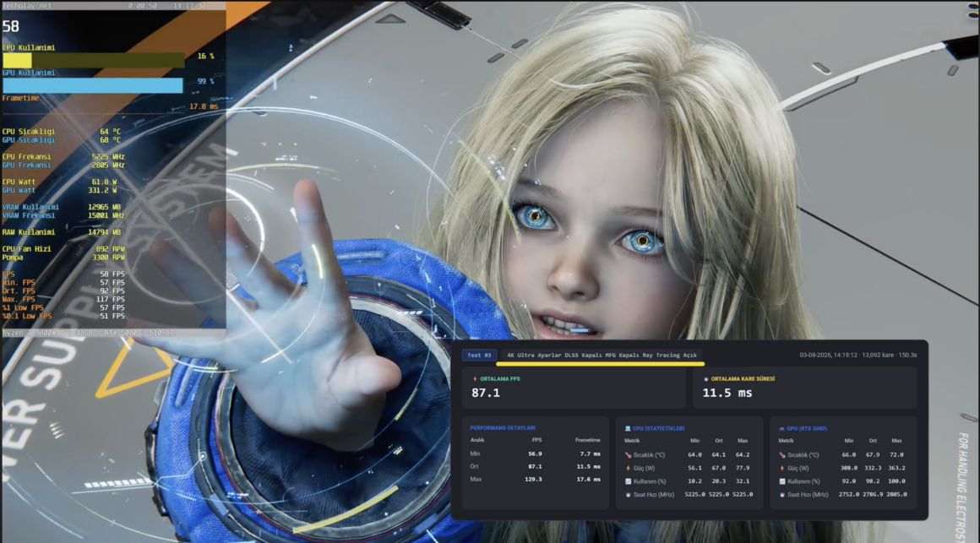Click the thermometer icon in GPU Sıcaklık row
The height and width of the screenshot is (543, 980).
781,455
